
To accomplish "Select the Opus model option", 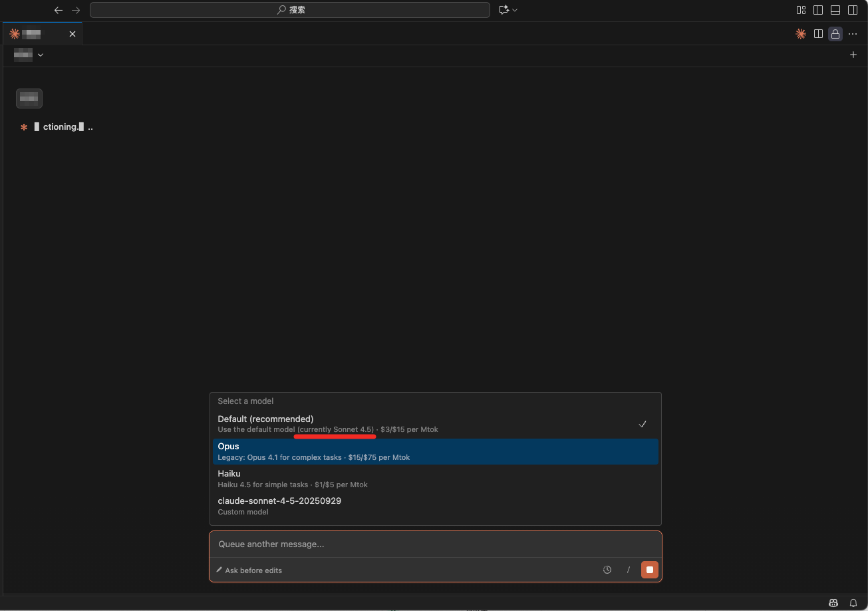I will [435, 451].
